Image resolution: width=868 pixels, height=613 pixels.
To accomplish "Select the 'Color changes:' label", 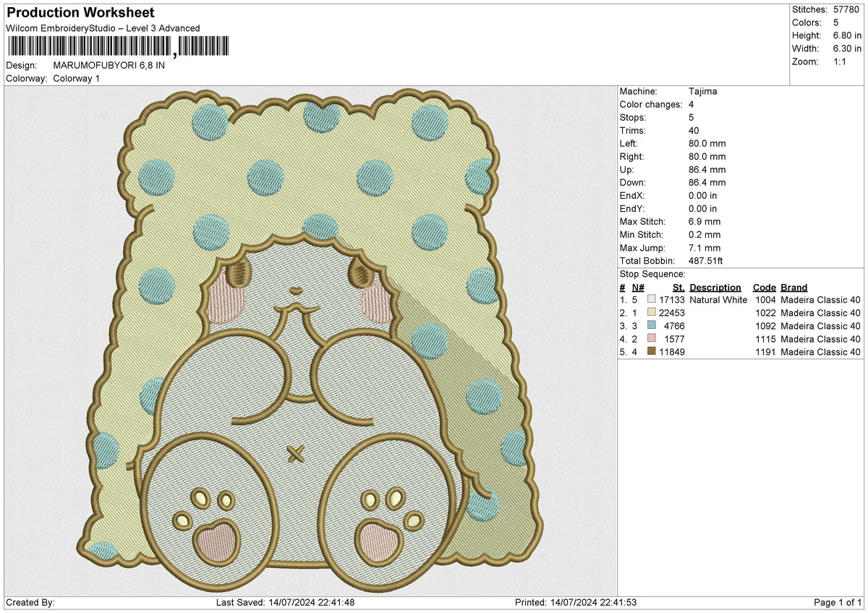I will (x=651, y=105).
